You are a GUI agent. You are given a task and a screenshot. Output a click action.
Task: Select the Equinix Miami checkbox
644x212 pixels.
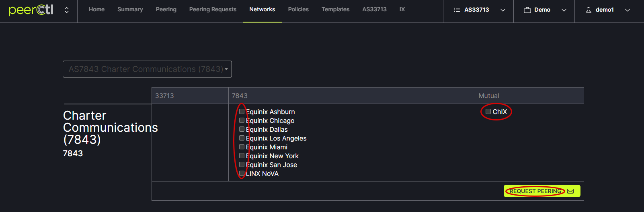(242, 147)
